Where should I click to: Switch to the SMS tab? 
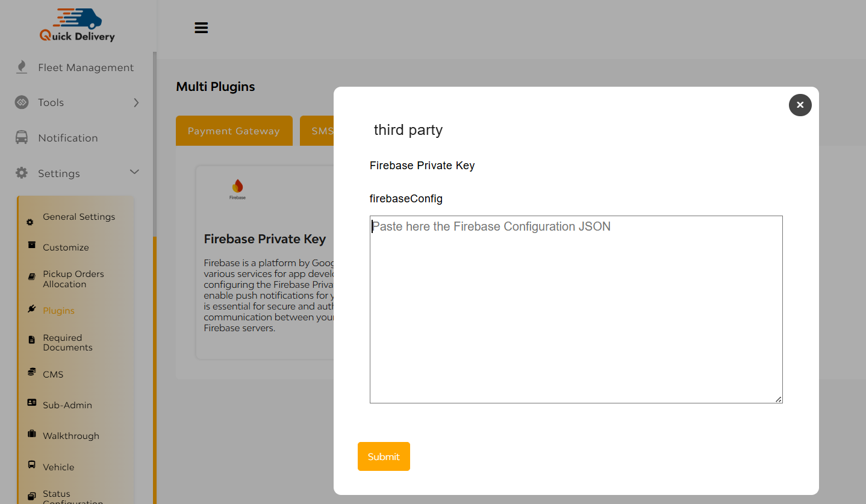[x=317, y=131]
